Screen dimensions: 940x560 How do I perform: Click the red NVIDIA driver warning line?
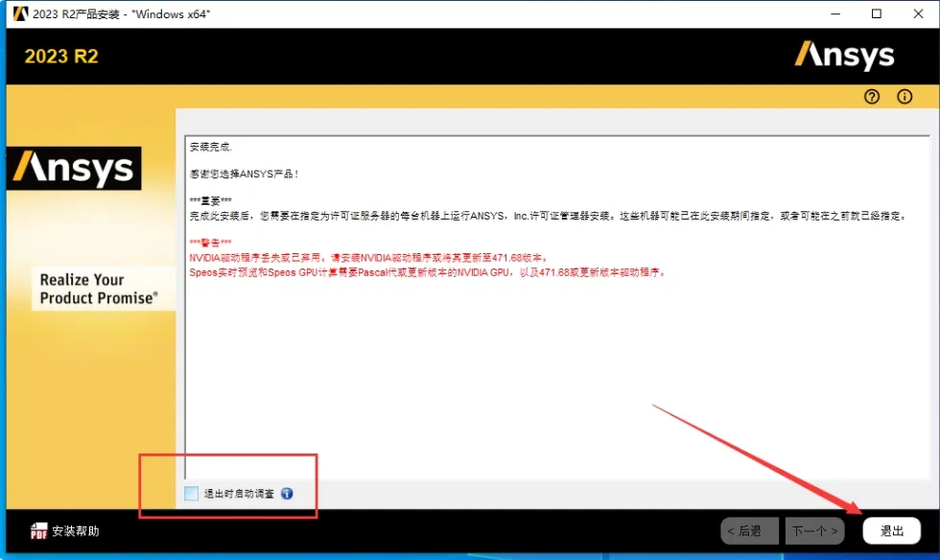(368, 258)
